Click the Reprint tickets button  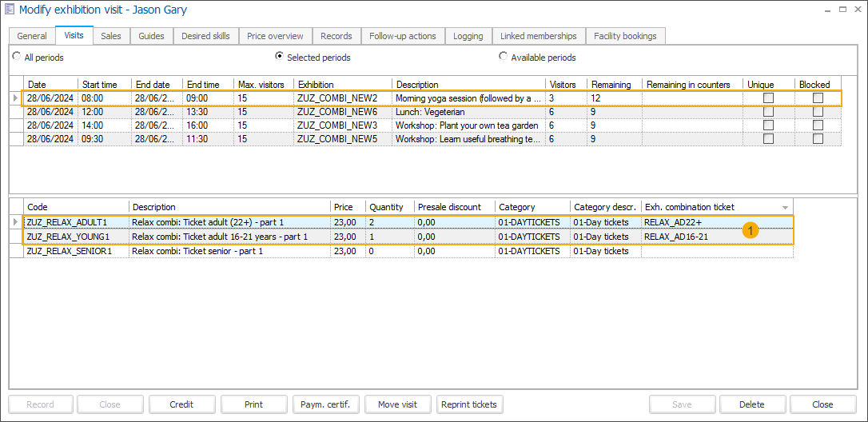[x=470, y=404]
